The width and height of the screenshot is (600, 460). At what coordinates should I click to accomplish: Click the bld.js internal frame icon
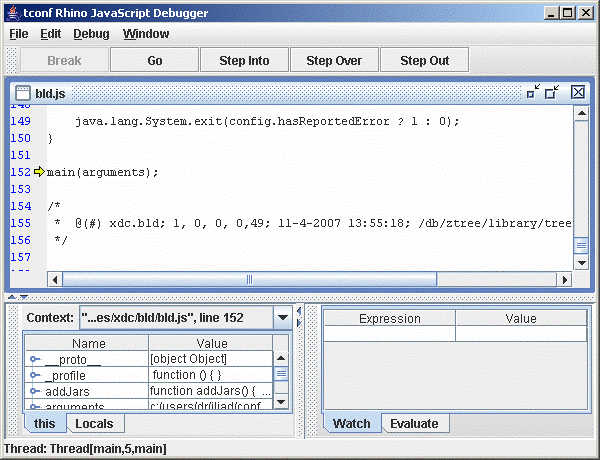point(23,93)
